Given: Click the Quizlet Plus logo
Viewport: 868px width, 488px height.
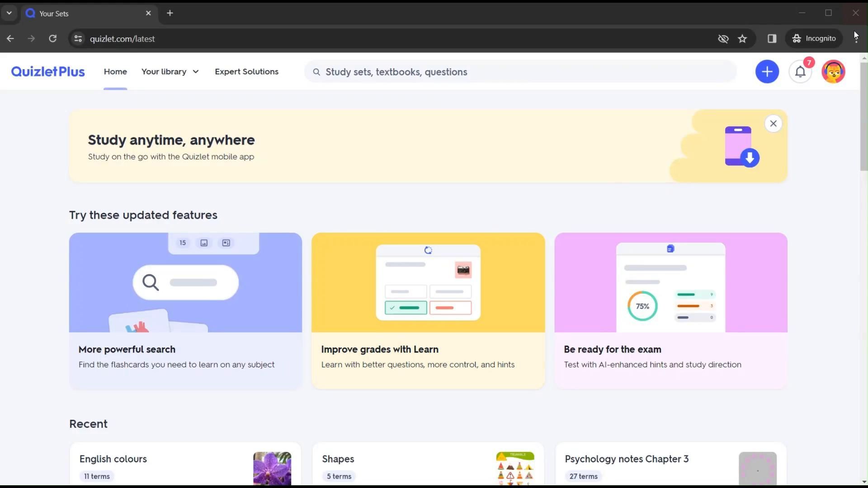Looking at the screenshot, I should pyautogui.click(x=48, y=72).
